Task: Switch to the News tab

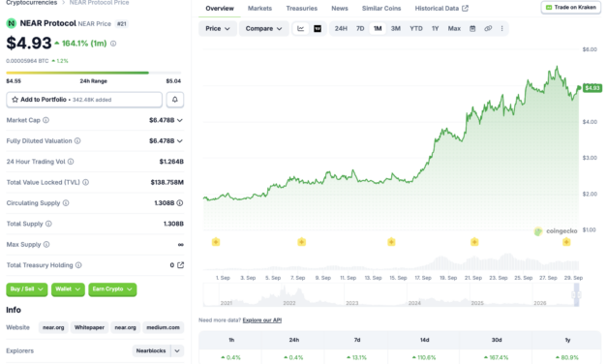Action: [x=340, y=9]
